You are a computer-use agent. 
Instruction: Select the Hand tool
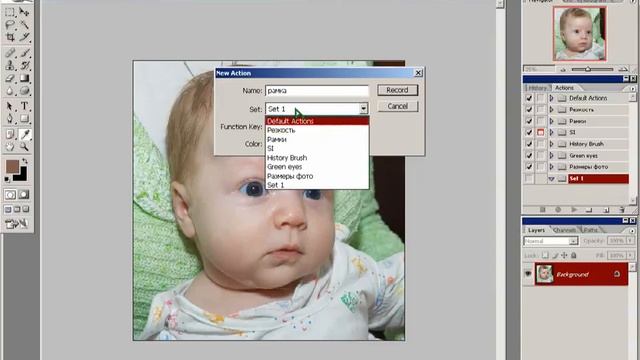pos(10,146)
